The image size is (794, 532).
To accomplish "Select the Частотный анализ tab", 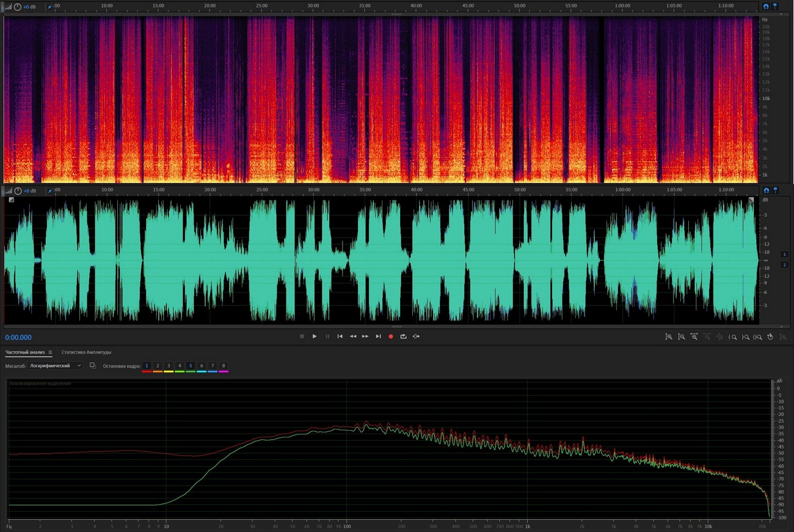I will pyautogui.click(x=26, y=352).
